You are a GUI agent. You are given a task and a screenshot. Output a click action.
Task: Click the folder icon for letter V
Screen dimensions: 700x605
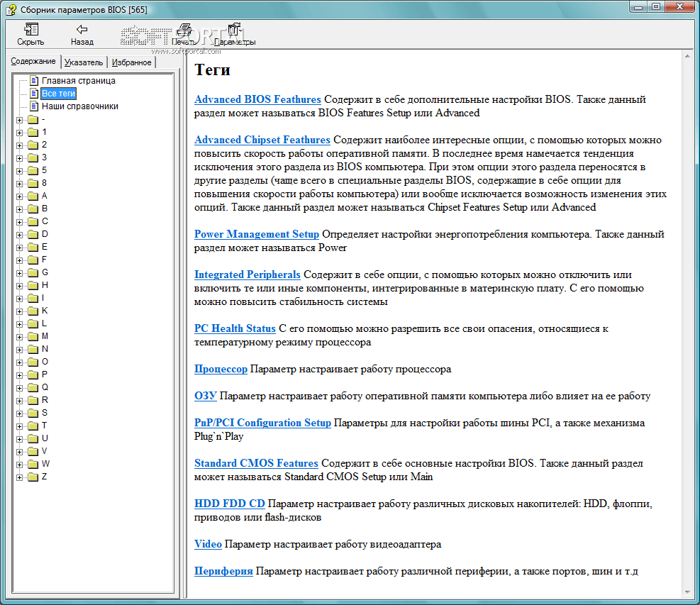[33, 451]
